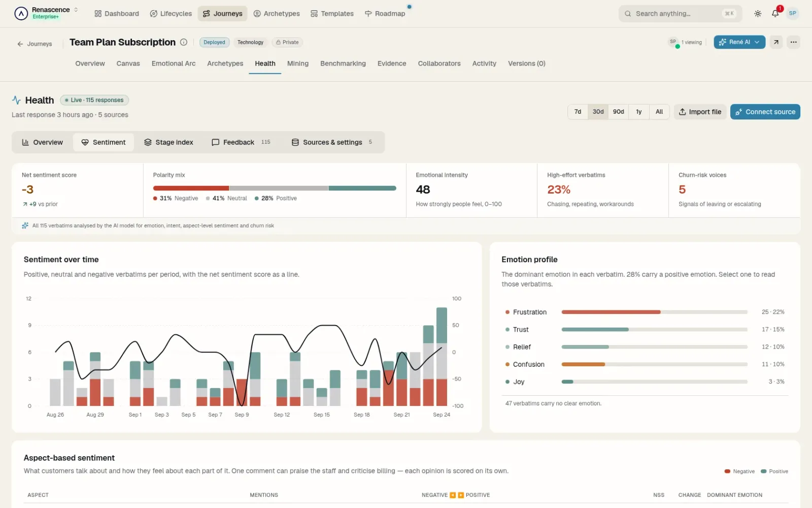Click the Import file button
The height and width of the screenshot is (508, 812).
[x=700, y=112]
